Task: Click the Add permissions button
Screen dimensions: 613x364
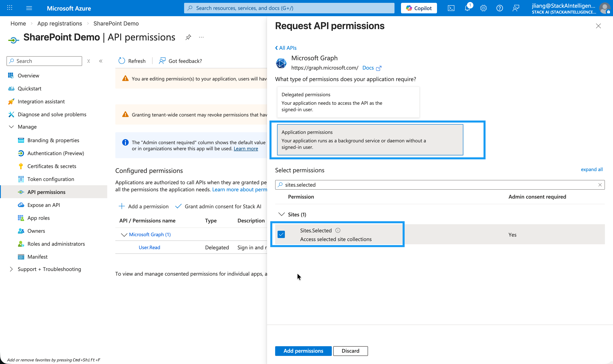Action: (303, 351)
